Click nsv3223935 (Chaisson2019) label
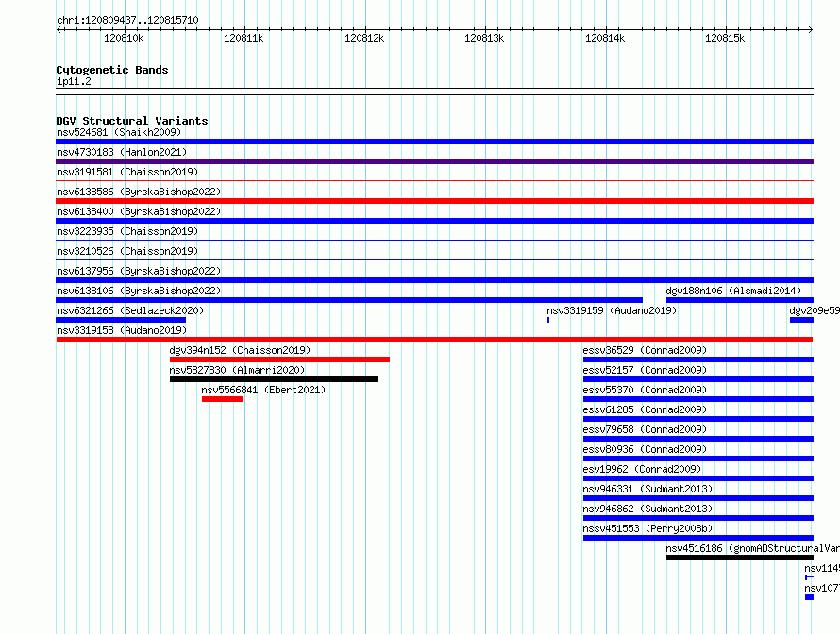Image resolution: width=840 pixels, height=634 pixels. pyautogui.click(x=127, y=231)
